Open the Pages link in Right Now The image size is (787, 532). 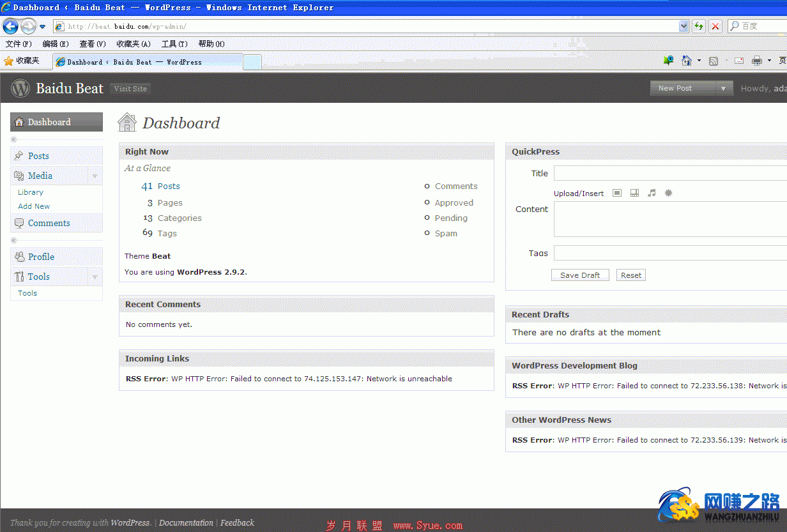point(170,203)
